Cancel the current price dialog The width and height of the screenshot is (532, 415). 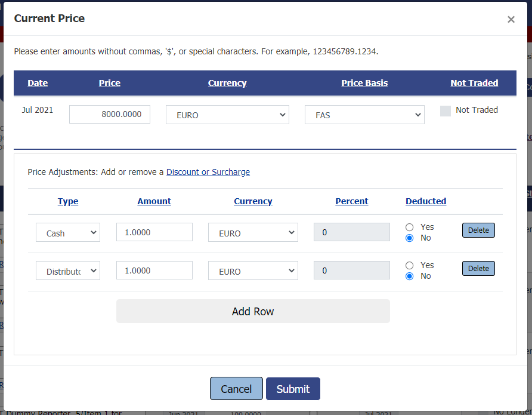pos(236,389)
